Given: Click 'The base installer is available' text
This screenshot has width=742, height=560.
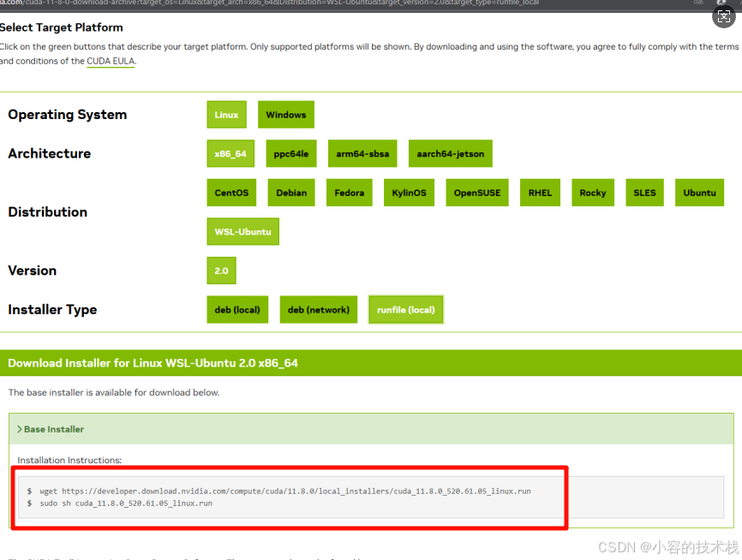Looking at the screenshot, I should 114,392.
